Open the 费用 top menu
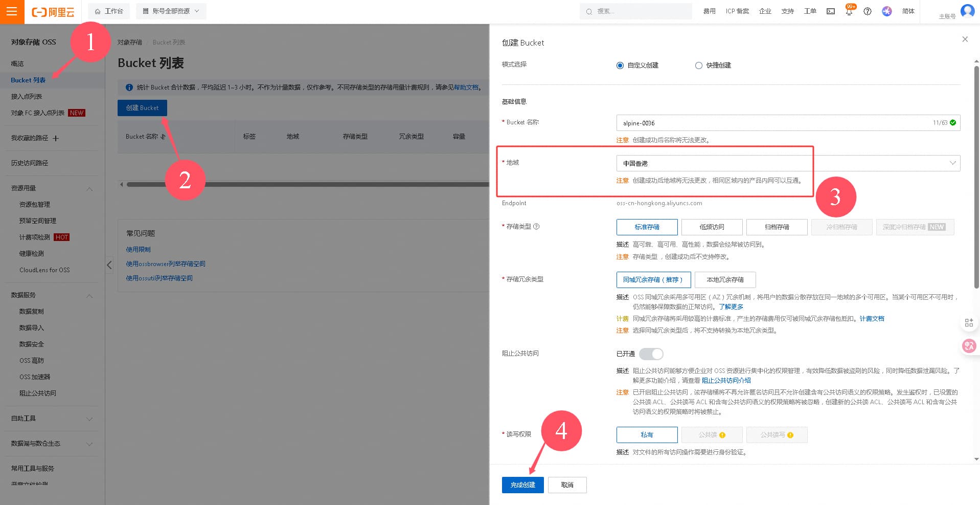980x505 pixels. point(709,11)
